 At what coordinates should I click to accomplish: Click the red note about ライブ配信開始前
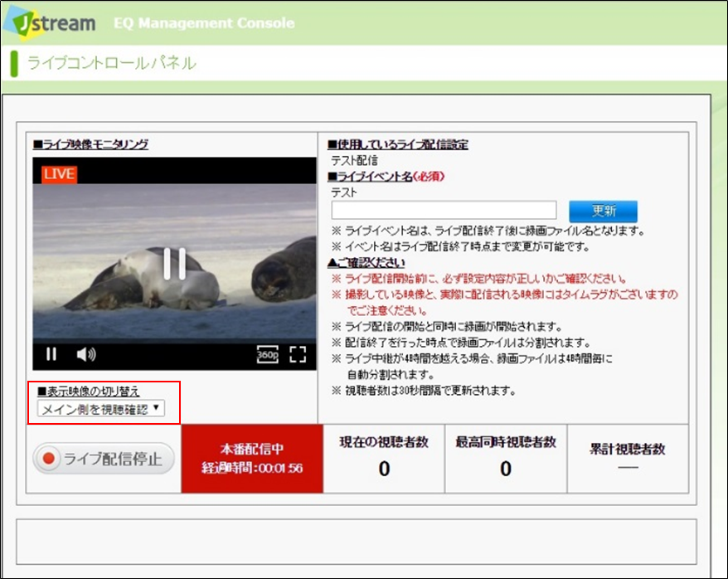click(479, 279)
